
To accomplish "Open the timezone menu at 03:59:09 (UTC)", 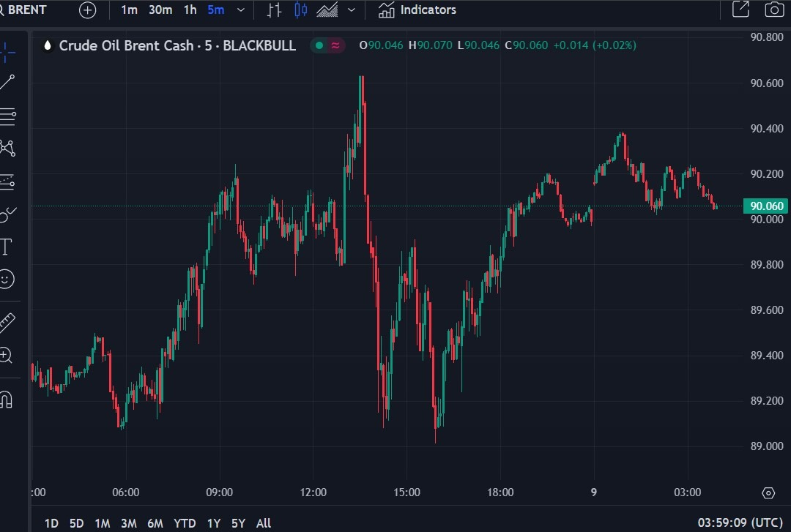I will [740, 522].
